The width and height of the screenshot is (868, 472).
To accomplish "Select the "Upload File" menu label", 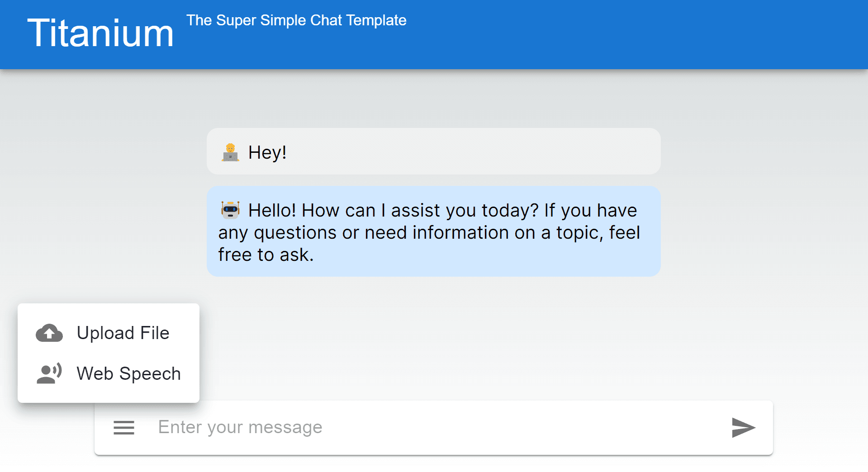I will coord(123,333).
